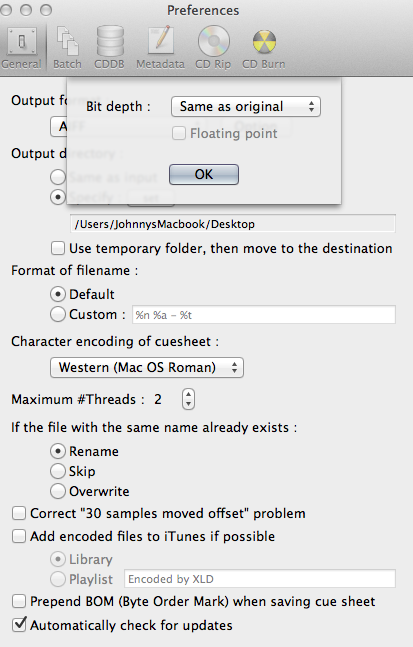Click the custom filename format field
413x647 pixels.
(264, 315)
